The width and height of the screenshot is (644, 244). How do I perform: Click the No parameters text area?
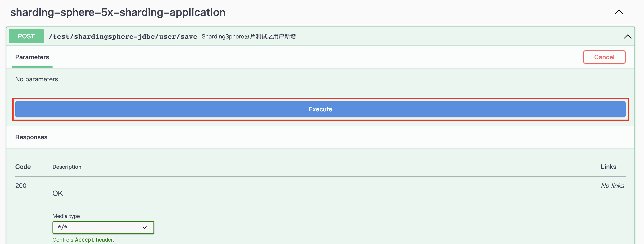pyautogui.click(x=37, y=79)
